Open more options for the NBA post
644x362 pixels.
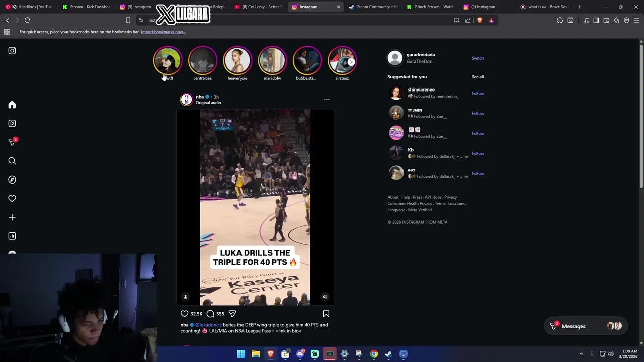[327, 99]
